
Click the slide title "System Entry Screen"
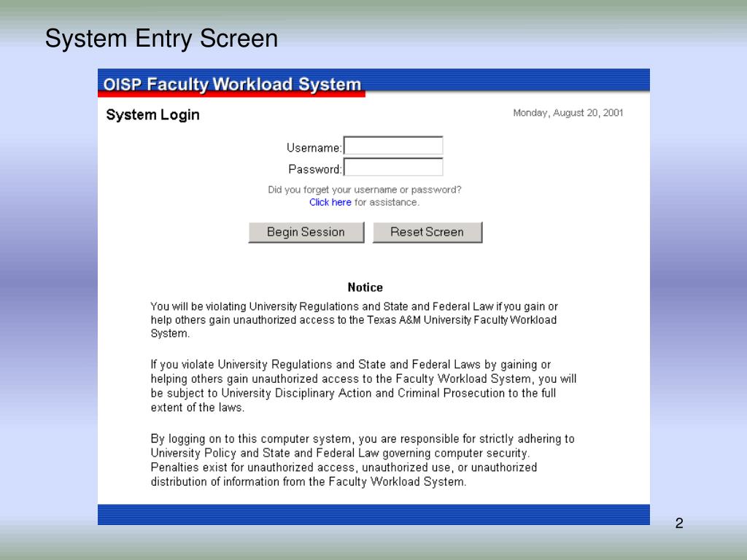coord(161,39)
